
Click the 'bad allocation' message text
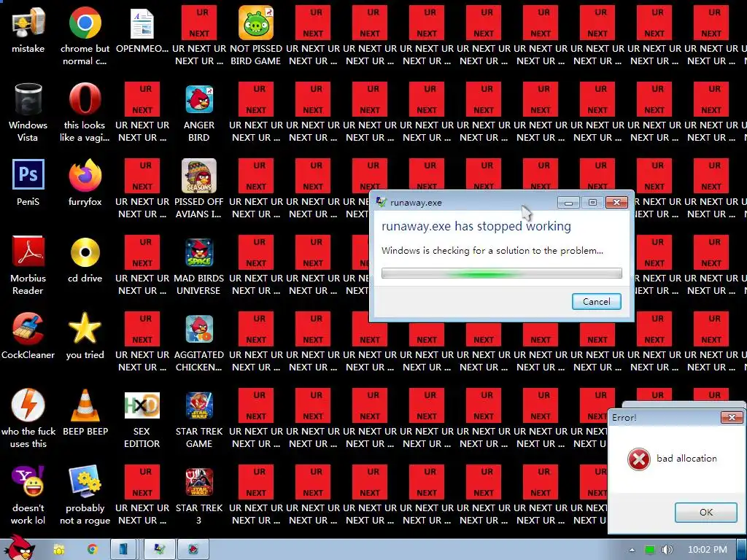(x=686, y=459)
